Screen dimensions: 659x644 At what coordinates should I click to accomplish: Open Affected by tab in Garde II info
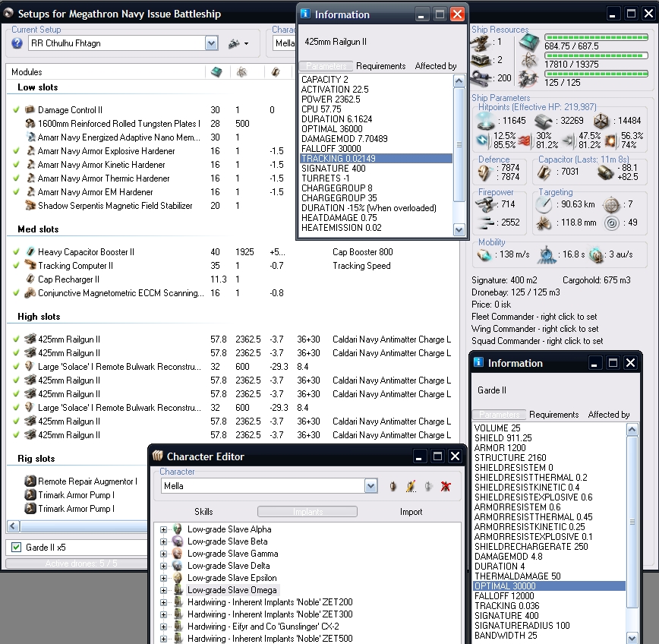click(x=609, y=415)
